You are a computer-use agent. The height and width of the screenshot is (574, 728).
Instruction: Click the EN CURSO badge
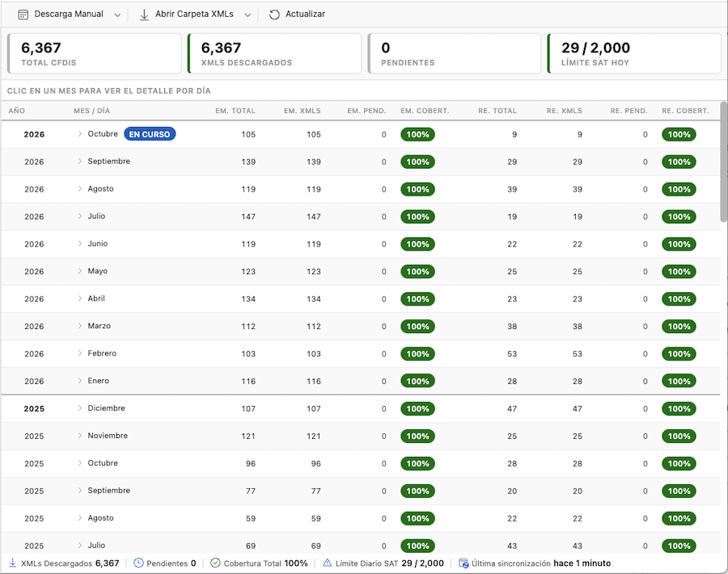(150, 134)
